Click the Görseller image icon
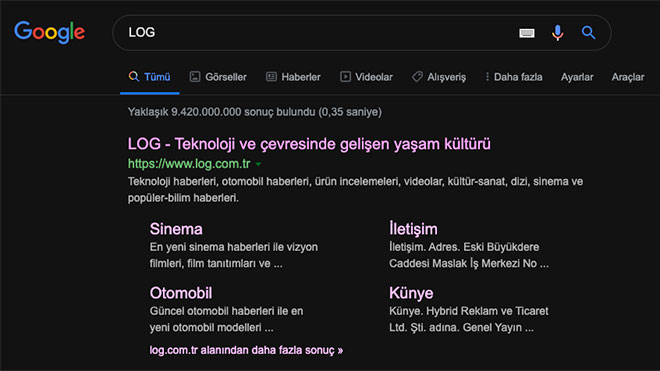660x371 pixels. click(195, 77)
